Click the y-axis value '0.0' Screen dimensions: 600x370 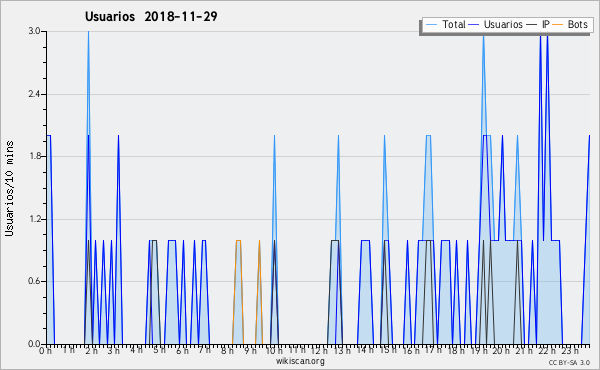point(34,344)
